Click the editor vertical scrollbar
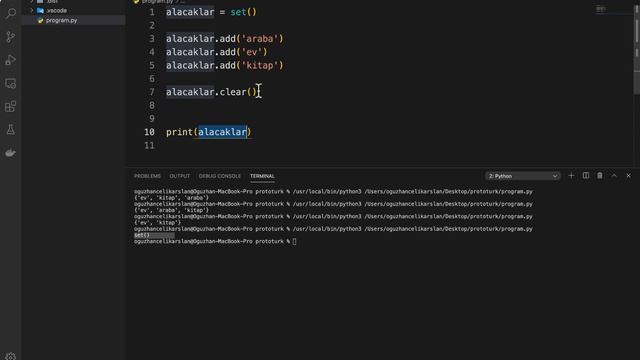The height and width of the screenshot is (360, 640). point(637,49)
